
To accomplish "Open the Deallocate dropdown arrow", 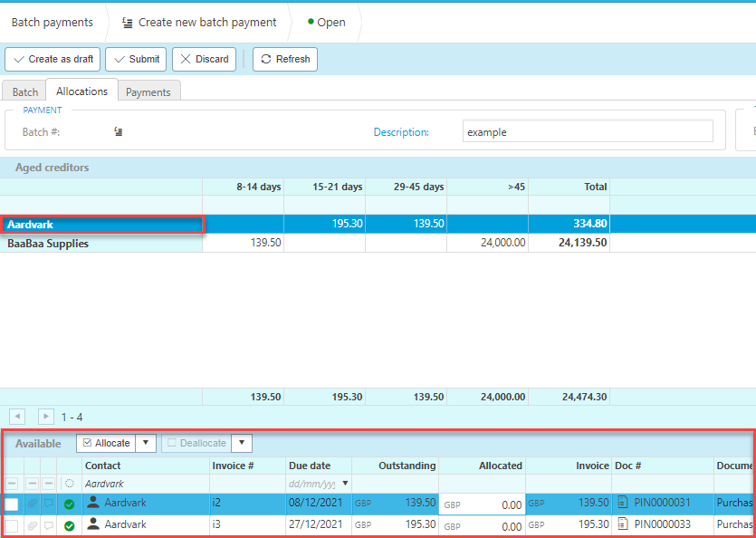I will [x=242, y=443].
